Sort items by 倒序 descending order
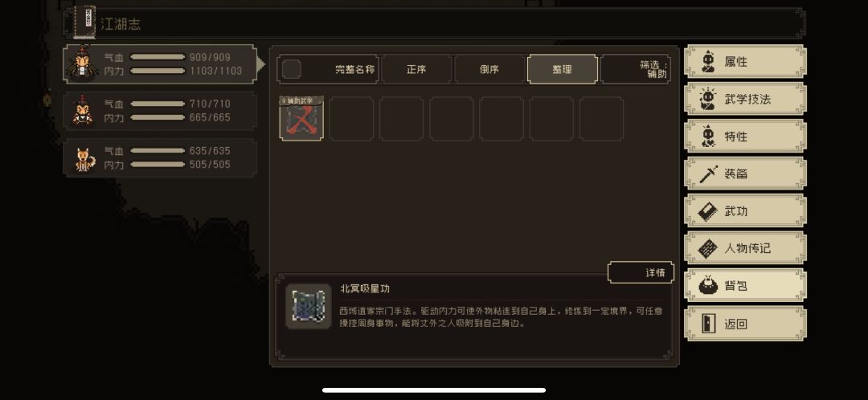Image resolution: width=868 pixels, height=400 pixels. (x=489, y=69)
